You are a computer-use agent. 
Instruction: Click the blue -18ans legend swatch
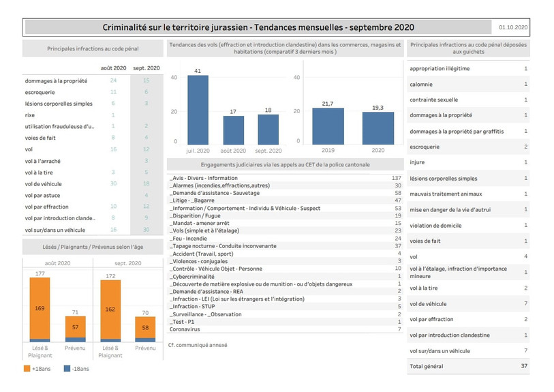click(x=67, y=368)
